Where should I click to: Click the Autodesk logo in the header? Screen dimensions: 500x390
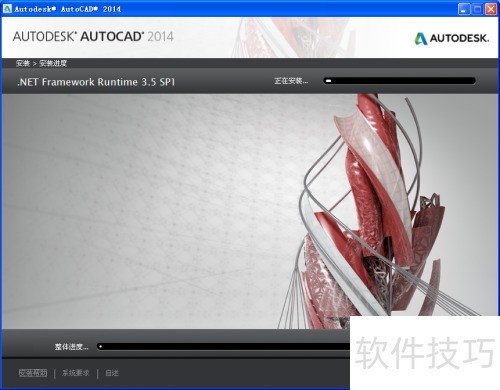point(452,38)
